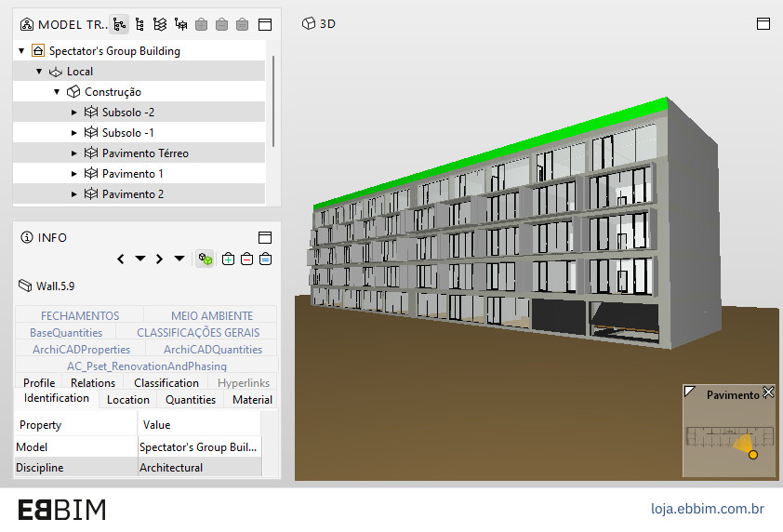This screenshot has height=532, width=783.
Task: Switch to the Hyperlinks tab
Action: click(x=244, y=382)
